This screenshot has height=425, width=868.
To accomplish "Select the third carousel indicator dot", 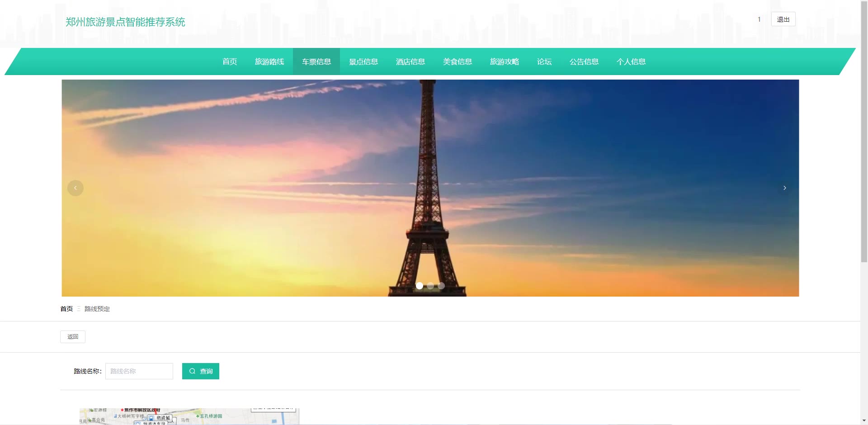I will [441, 286].
